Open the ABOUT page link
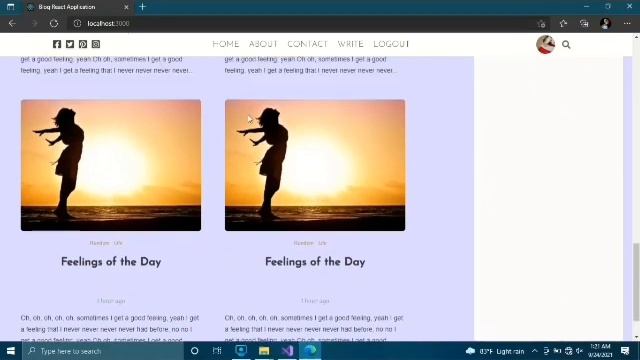 (263, 44)
